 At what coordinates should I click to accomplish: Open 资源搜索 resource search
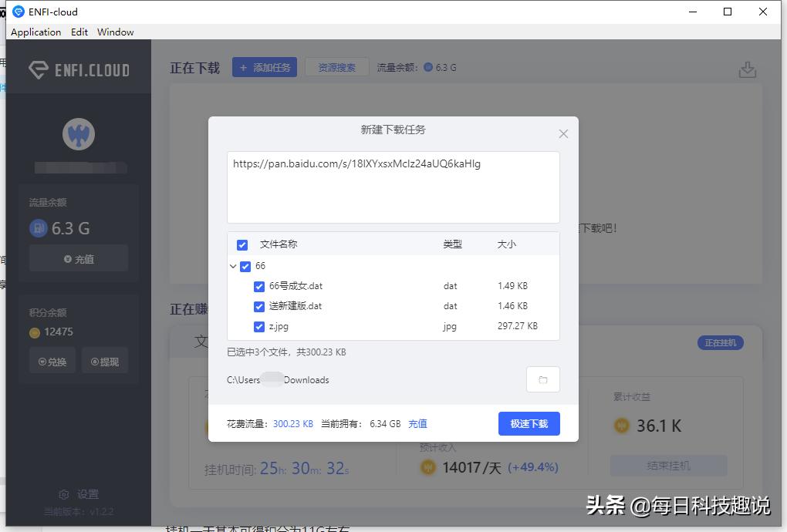click(x=336, y=67)
